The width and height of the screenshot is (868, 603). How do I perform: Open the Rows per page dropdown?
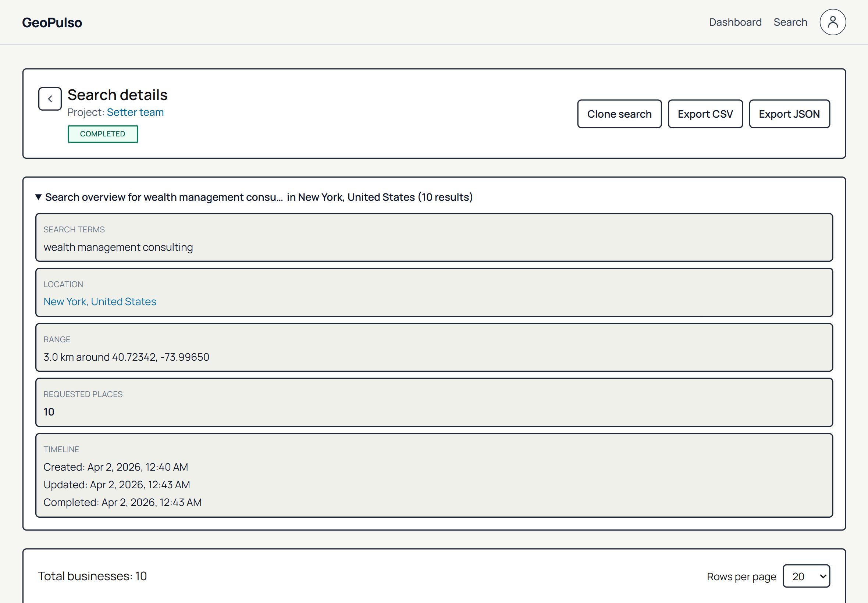click(806, 576)
